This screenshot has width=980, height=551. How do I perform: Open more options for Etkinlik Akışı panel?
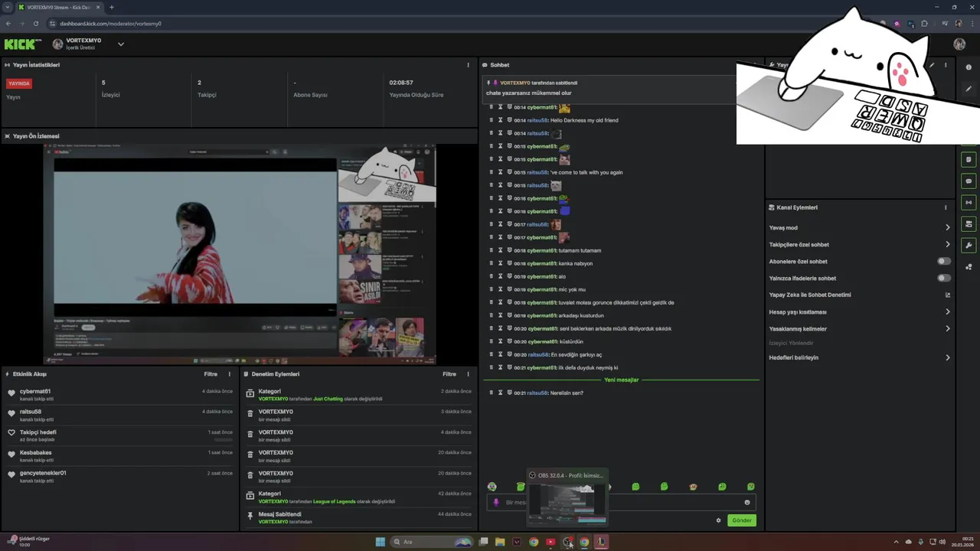coord(229,374)
